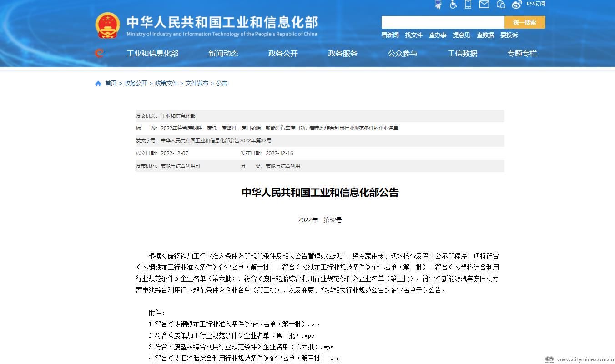Image resolution: width=615 pixels, height=364 pixels.
Task: Open the 政务公开 navigation menu
Action: (283, 53)
